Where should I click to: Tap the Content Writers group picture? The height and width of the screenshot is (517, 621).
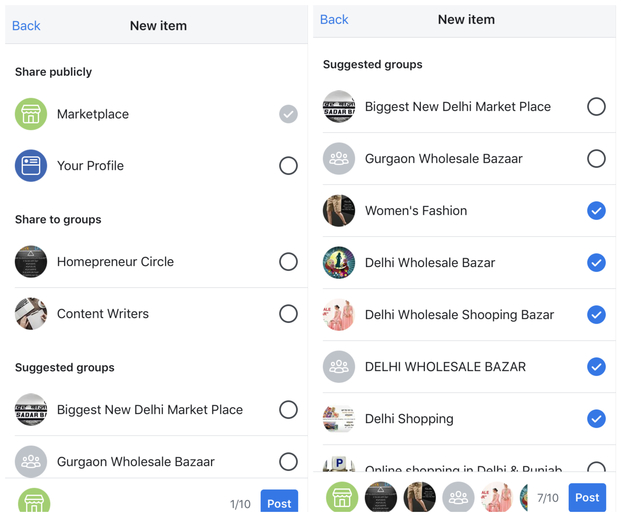(31, 314)
